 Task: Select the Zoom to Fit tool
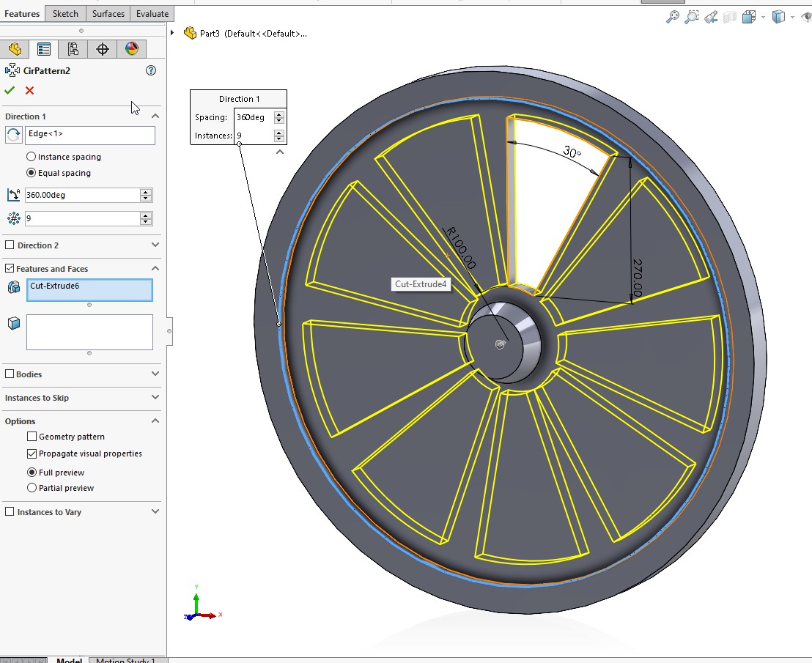point(674,17)
